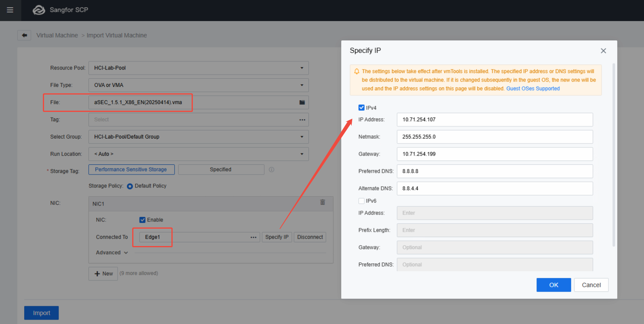This screenshot has height=324, width=644.
Task: Click the IPv4 IP Address field
Action: point(495,120)
